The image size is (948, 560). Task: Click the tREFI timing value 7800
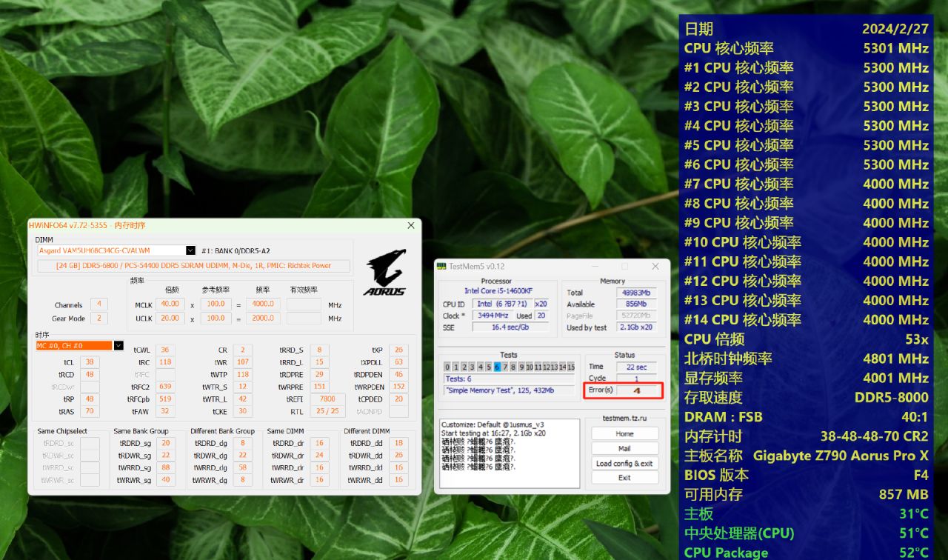327,399
